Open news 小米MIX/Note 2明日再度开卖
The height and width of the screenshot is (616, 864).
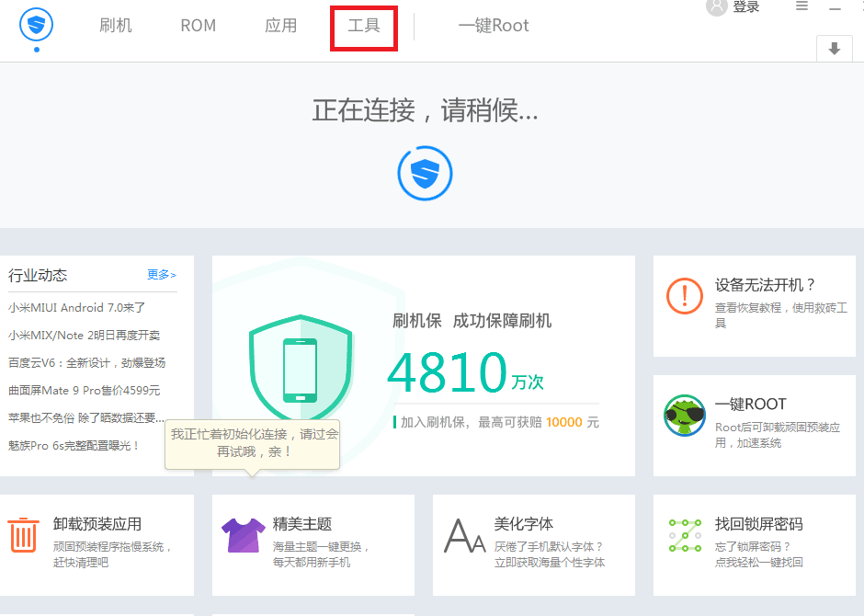pyautogui.click(x=85, y=335)
